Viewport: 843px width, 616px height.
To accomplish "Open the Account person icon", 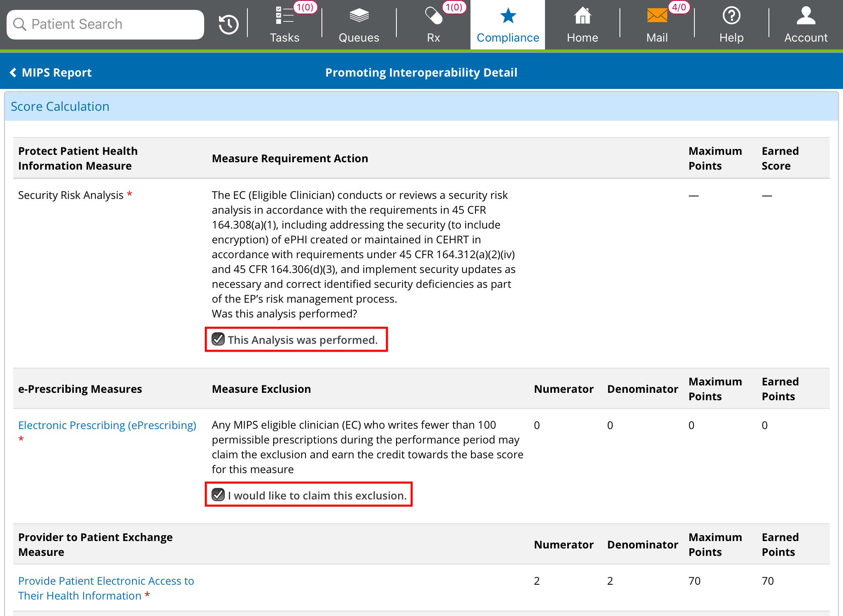I will click(806, 16).
